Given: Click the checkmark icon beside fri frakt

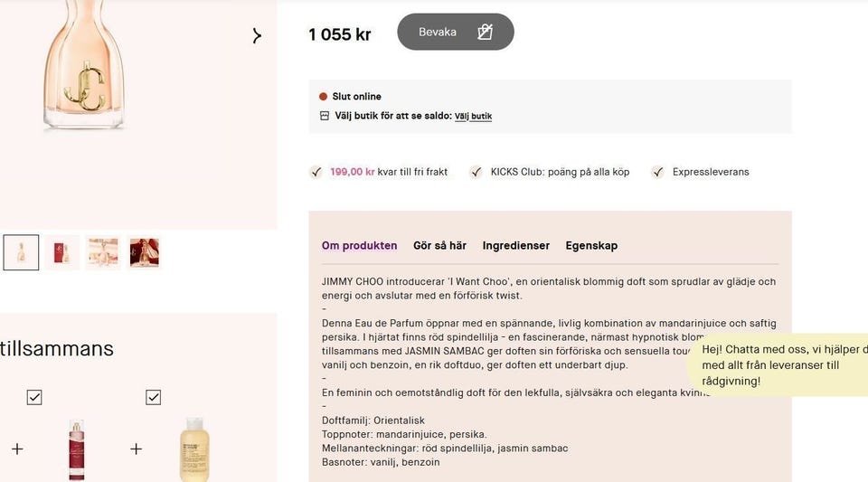Looking at the screenshot, I should pyautogui.click(x=316, y=172).
